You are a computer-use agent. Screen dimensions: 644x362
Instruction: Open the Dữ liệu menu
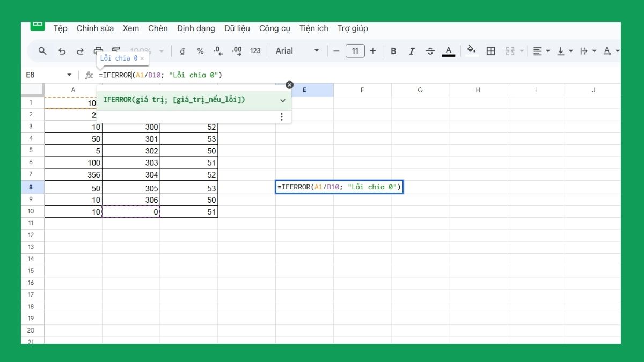tap(237, 28)
